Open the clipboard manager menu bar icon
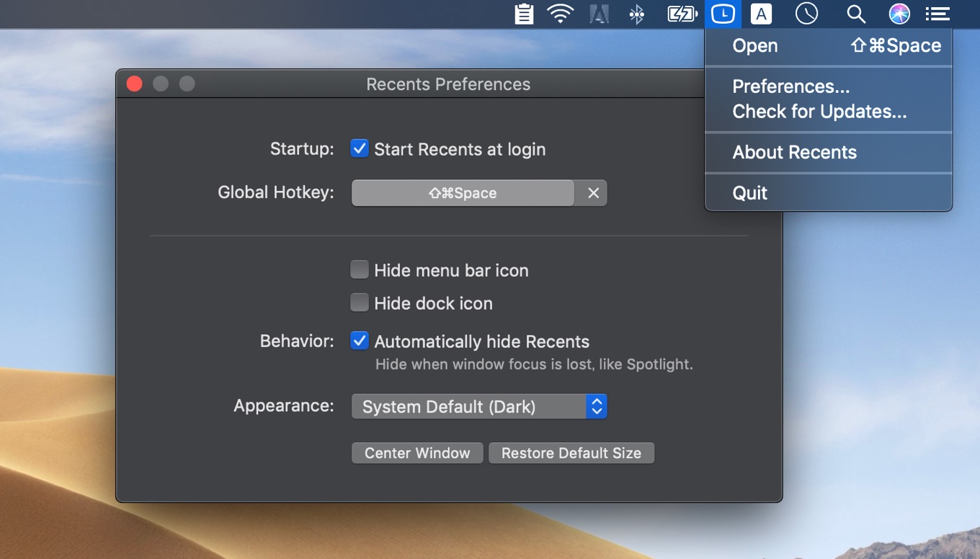 524,14
